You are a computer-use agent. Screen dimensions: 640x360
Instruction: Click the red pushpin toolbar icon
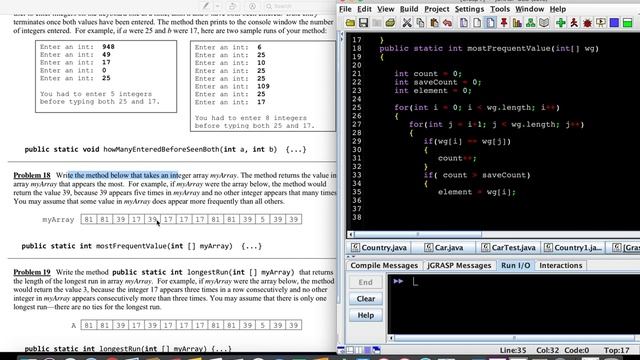(504, 23)
